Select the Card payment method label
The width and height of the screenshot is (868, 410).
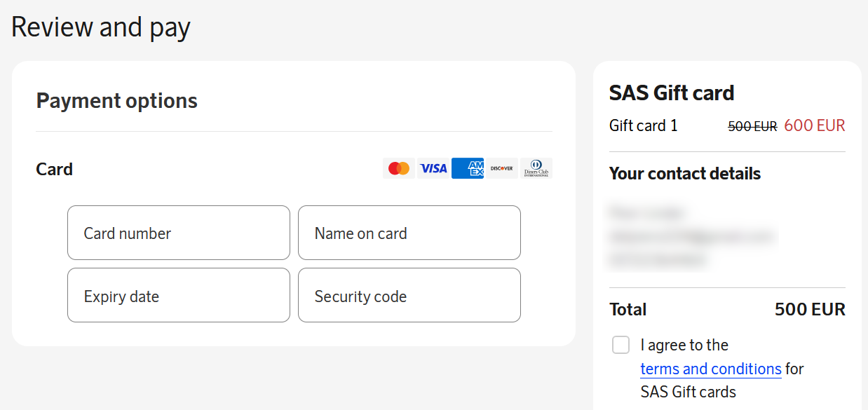55,170
